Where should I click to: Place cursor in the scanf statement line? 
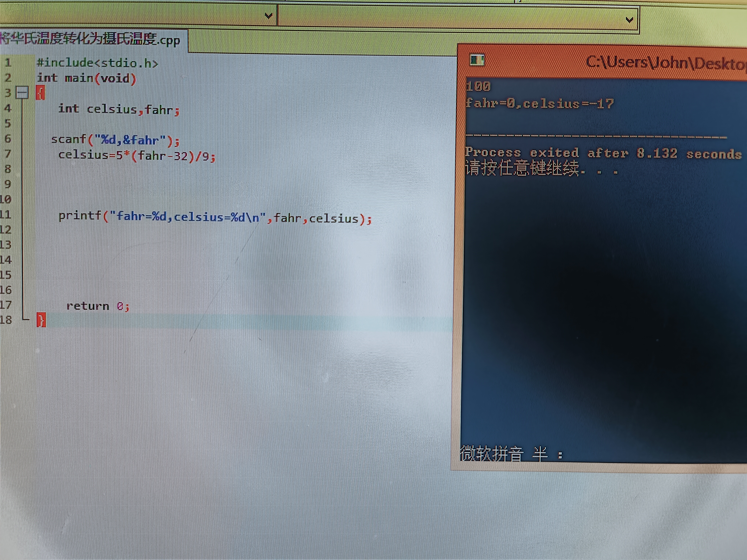pos(115,140)
